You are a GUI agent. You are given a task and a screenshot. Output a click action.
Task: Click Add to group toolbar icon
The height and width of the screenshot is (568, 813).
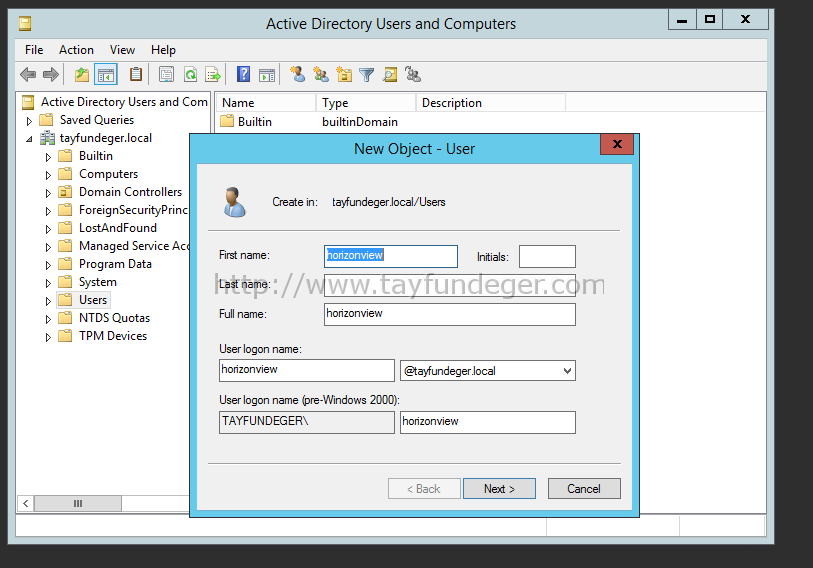[x=413, y=75]
